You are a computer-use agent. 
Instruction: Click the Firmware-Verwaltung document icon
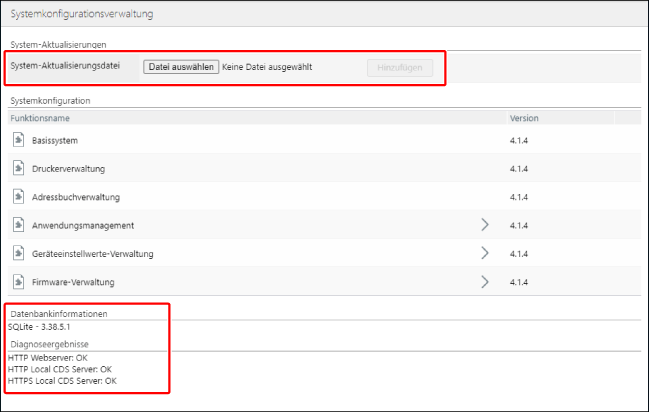point(19,282)
